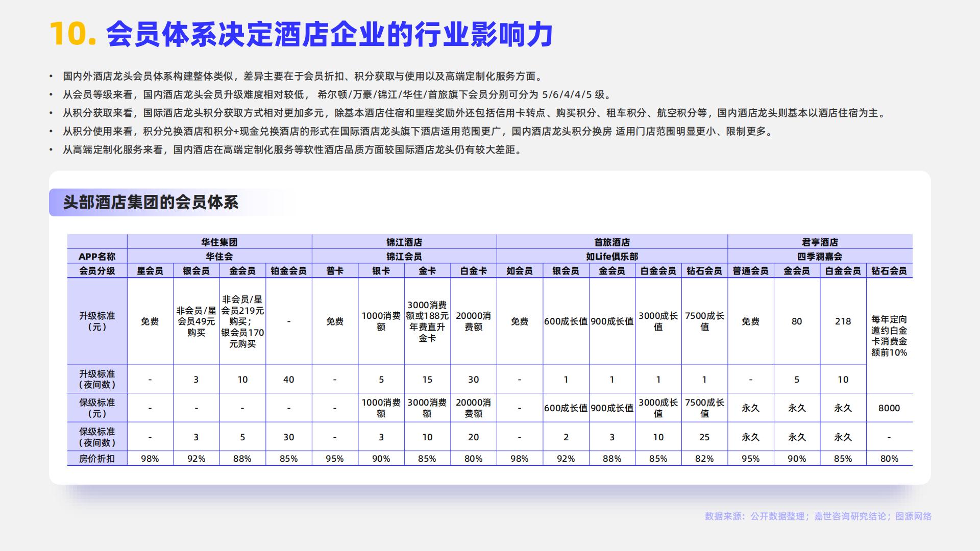Select the APP名称 row label
The width and height of the screenshot is (980, 551).
pos(97,256)
